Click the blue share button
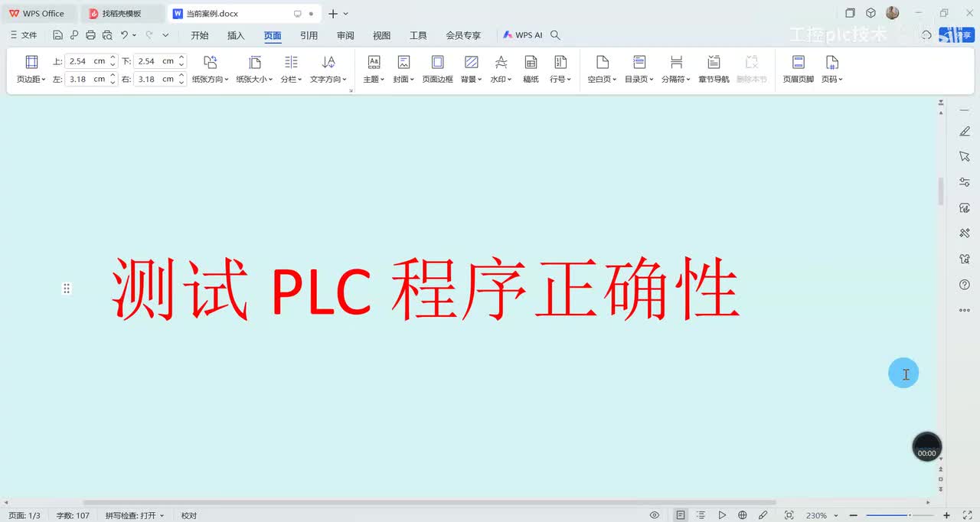The image size is (980, 522). 956,35
